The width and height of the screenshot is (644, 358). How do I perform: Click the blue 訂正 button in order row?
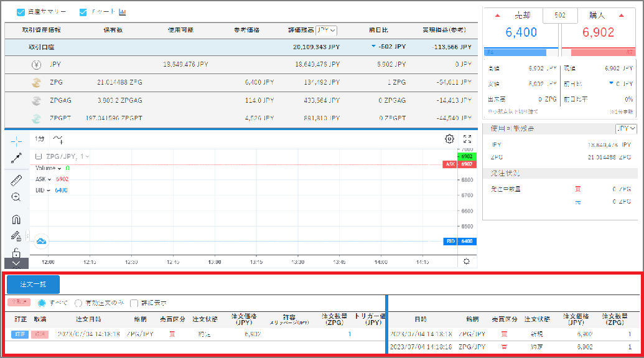(x=20, y=334)
